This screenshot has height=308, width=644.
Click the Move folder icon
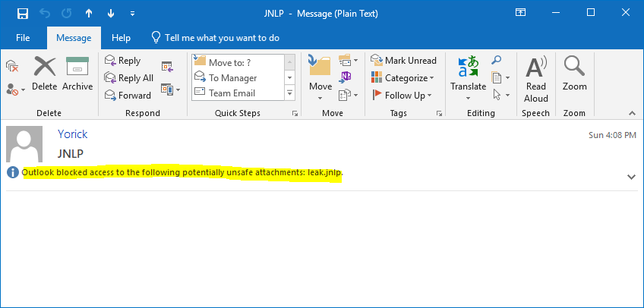[x=320, y=65]
